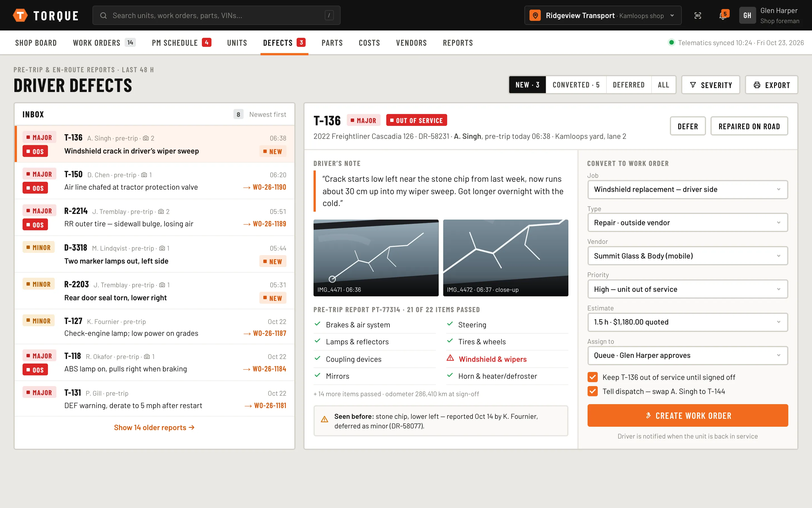Click warning triangle beside Windshield & wipers
Screen dimensions: 812x508
450,358
